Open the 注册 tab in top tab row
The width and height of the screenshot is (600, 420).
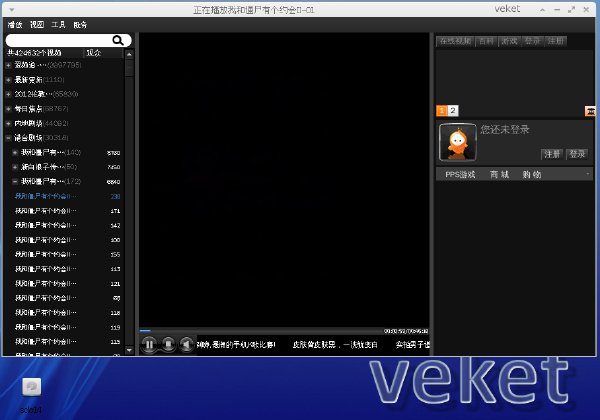(555, 41)
